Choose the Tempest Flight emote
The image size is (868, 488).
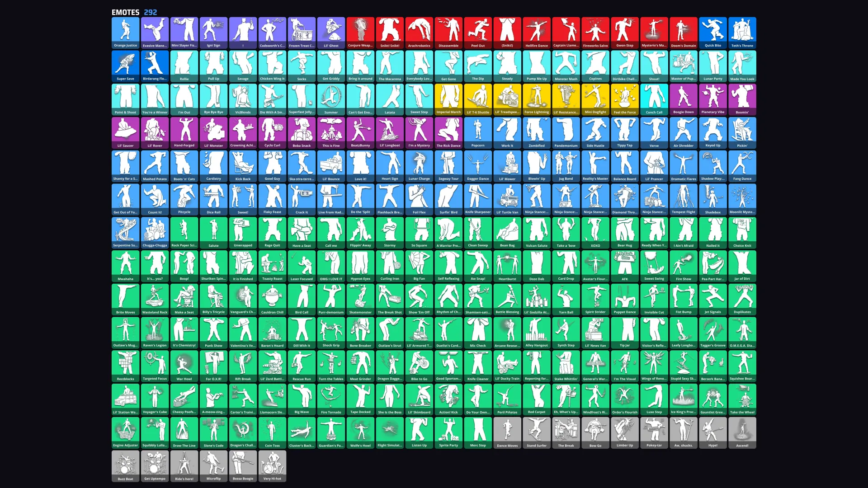tap(684, 199)
